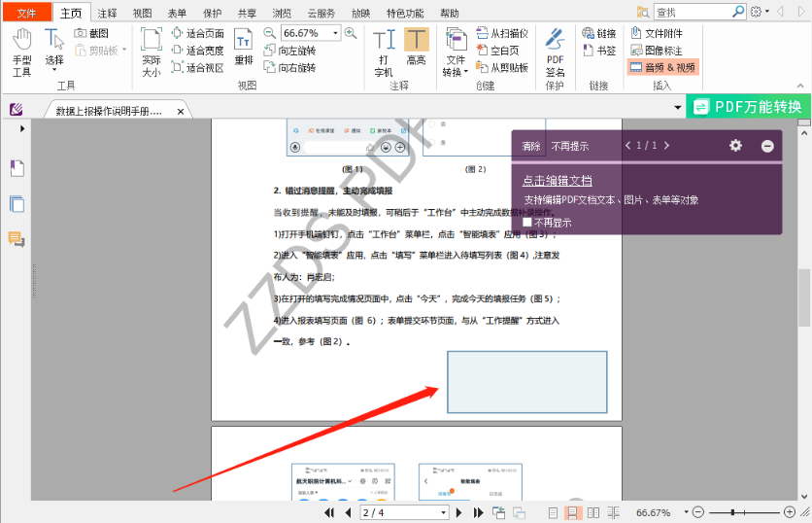The height and width of the screenshot is (523, 812).
Task: Open the zoom percentage dropdown in ribbon
Action: [x=335, y=33]
